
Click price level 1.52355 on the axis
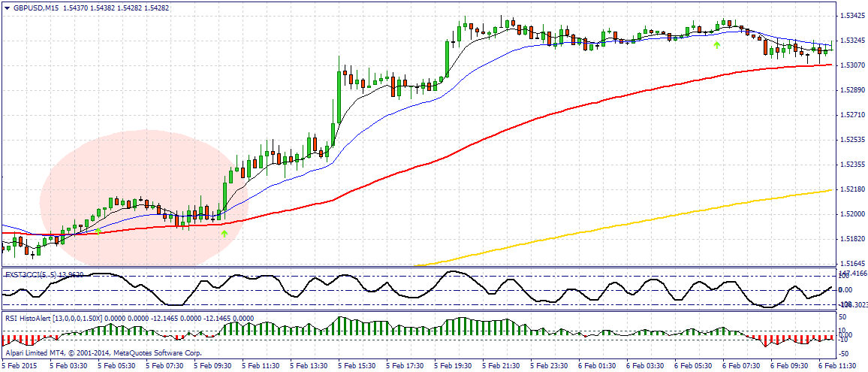851,165
